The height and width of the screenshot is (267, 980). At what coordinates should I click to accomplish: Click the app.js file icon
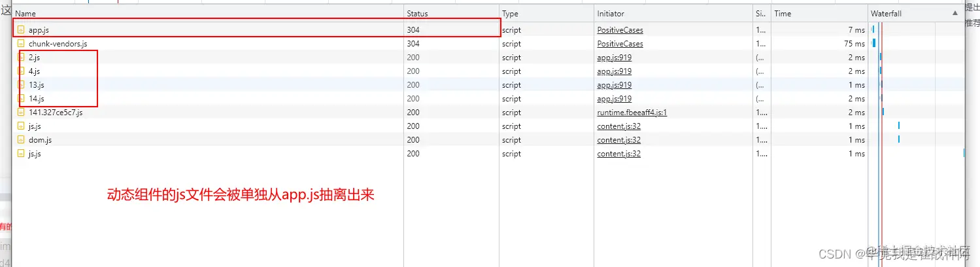pos(21,30)
